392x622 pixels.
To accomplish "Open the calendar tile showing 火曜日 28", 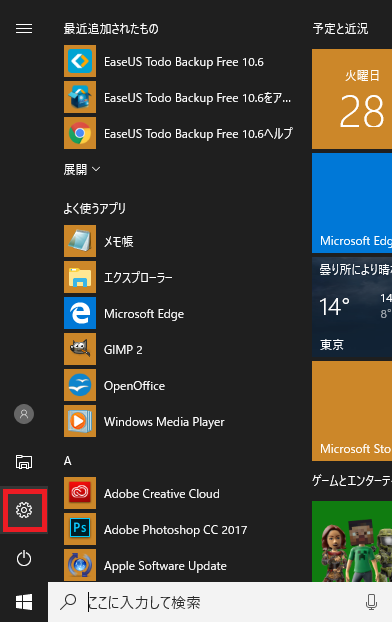I will tap(352, 99).
